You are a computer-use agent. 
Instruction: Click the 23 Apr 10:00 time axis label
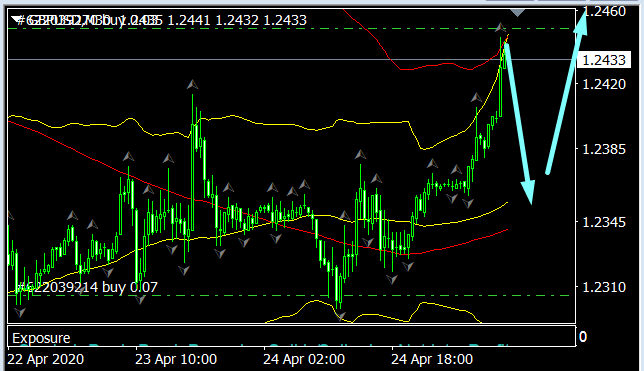(176, 359)
